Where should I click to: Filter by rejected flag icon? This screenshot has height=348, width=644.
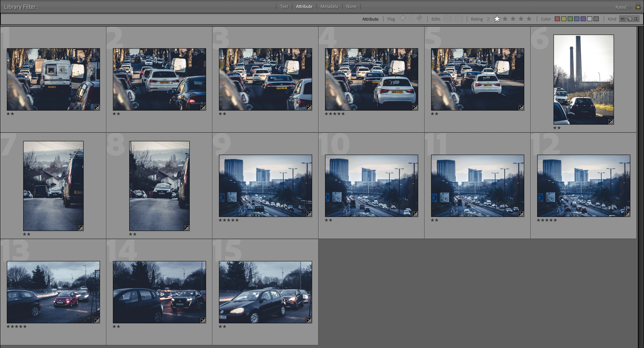pos(420,18)
